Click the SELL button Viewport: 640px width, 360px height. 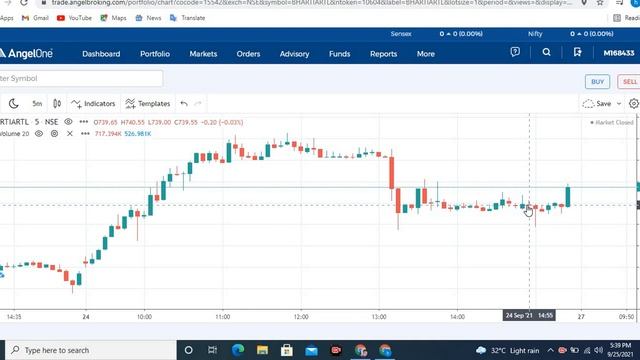click(x=629, y=82)
